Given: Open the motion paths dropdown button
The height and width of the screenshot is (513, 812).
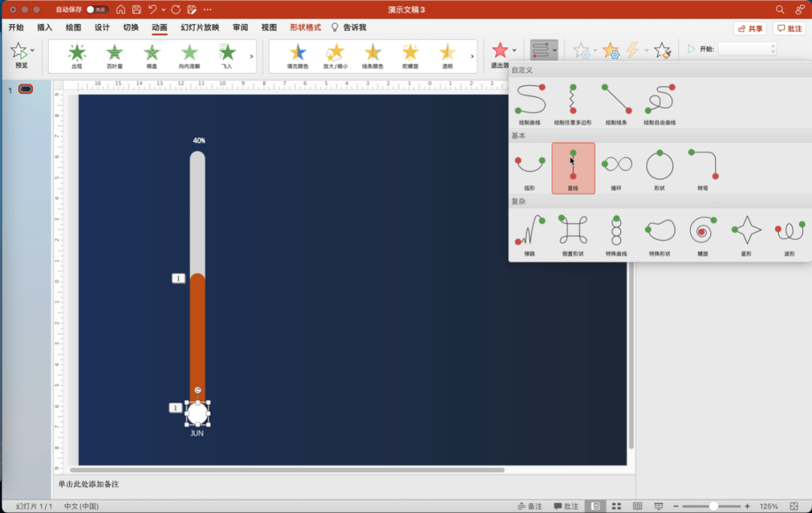Looking at the screenshot, I should pyautogui.click(x=544, y=50).
